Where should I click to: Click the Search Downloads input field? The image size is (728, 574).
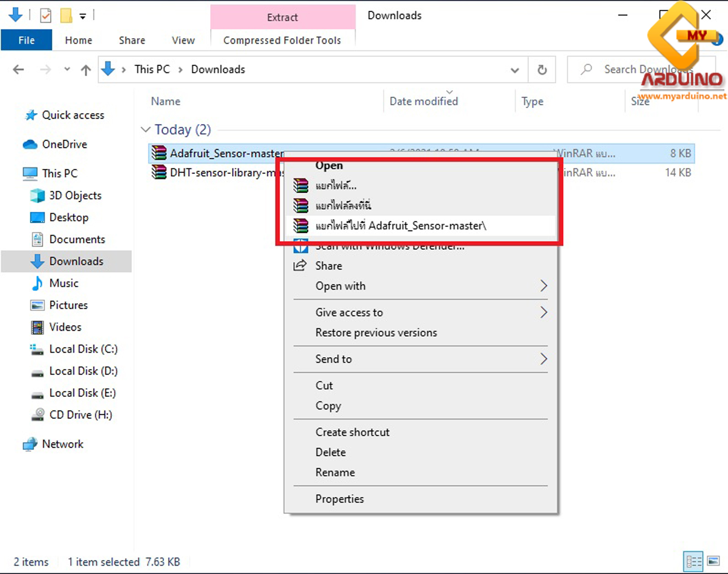[641, 70]
